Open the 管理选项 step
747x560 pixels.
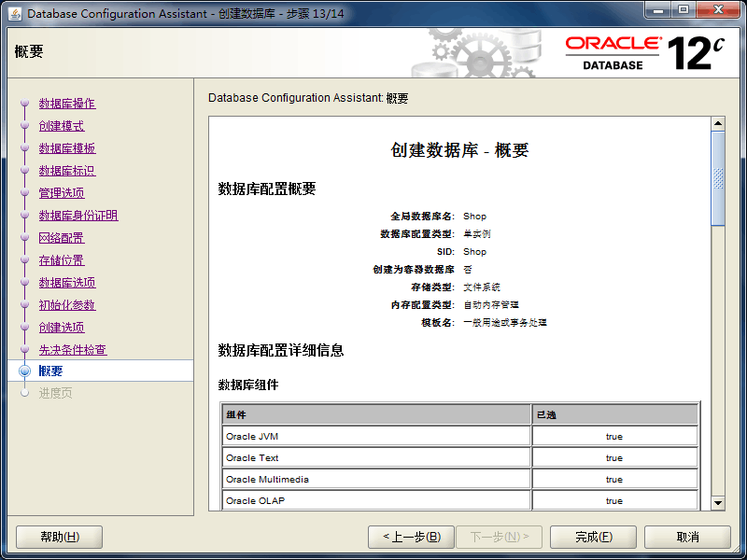point(61,193)
